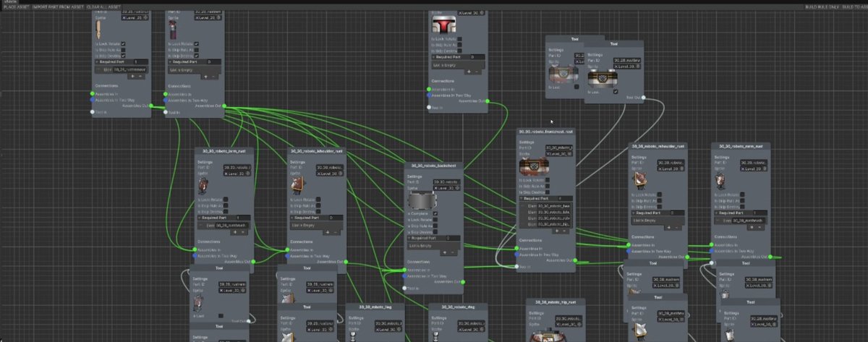Collapse Required Part foldout in 30_30_robotic_rshoulder_rust node
The image size is (868, 342).
[x=634, y=213]
